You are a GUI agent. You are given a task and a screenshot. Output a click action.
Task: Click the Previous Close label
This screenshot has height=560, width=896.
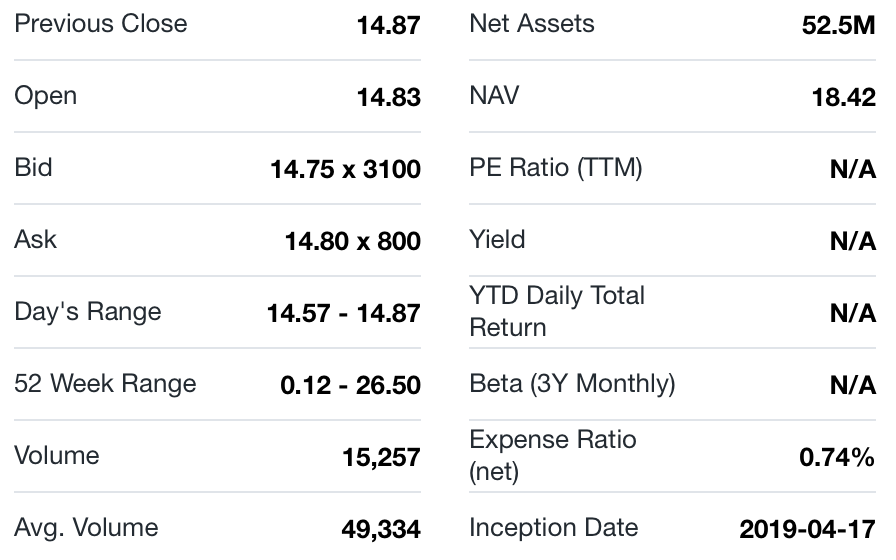[x=100, y=24]
